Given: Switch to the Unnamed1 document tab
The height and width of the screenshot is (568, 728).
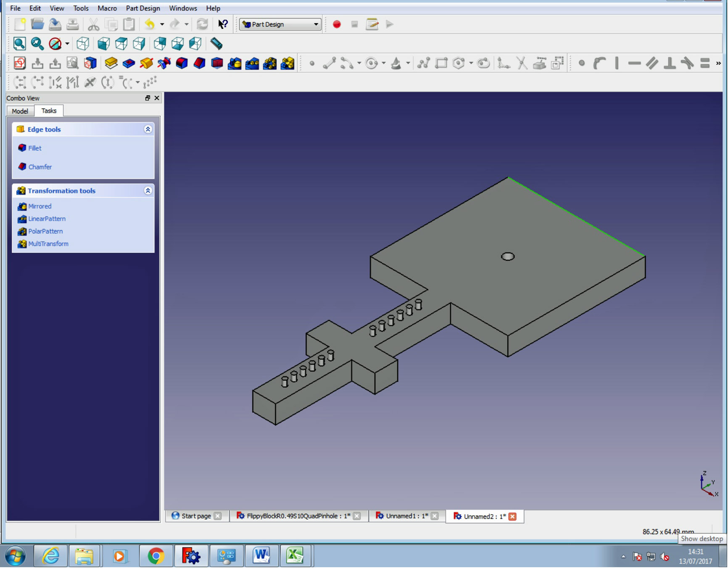Looking at the screenshot, I should coord(407,516).
